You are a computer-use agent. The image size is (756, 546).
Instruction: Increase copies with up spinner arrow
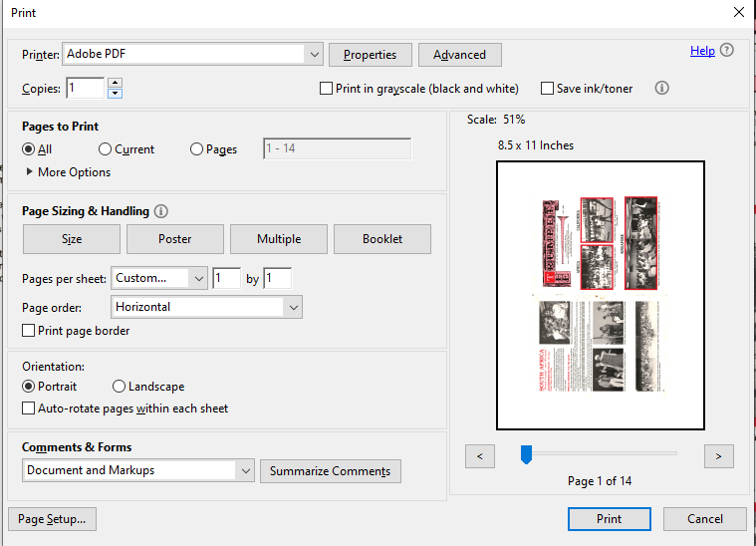[x=115, y=83]
